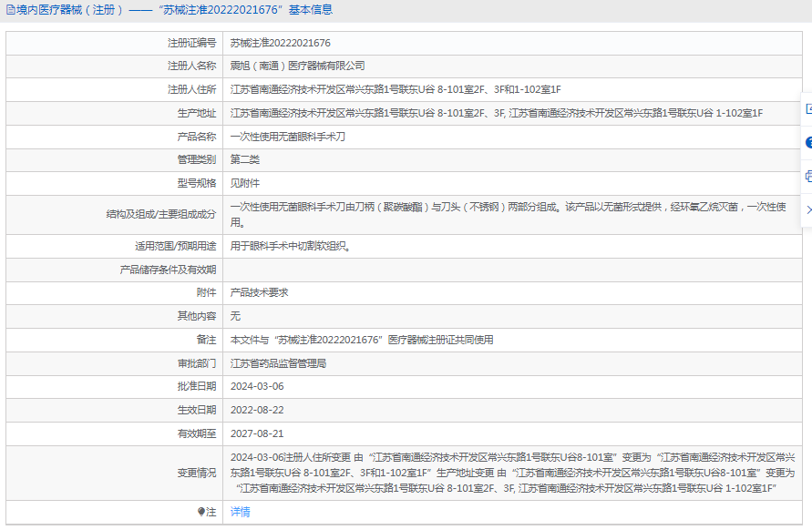Click product name 一次性使用无菌眼科手术刀

[x=287, y=137]
